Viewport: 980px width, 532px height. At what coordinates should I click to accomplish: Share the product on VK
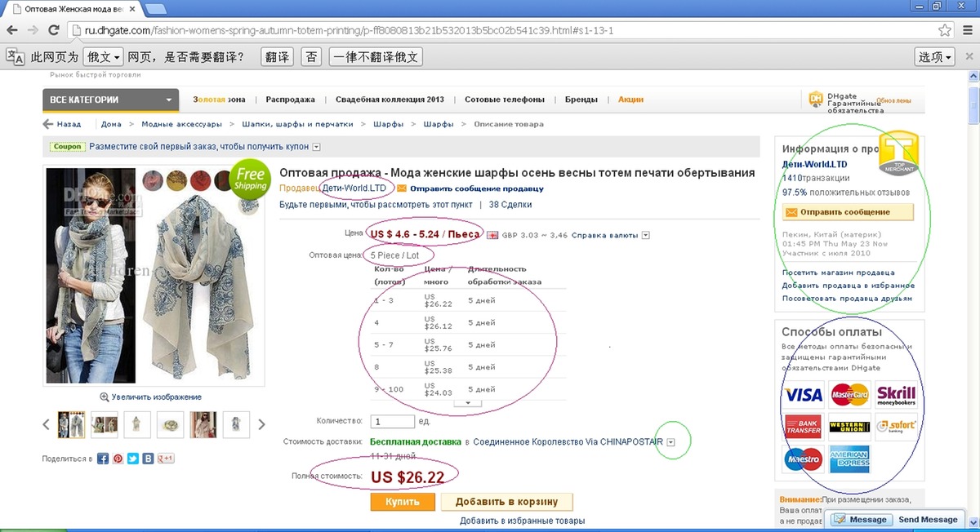(148, 459)
